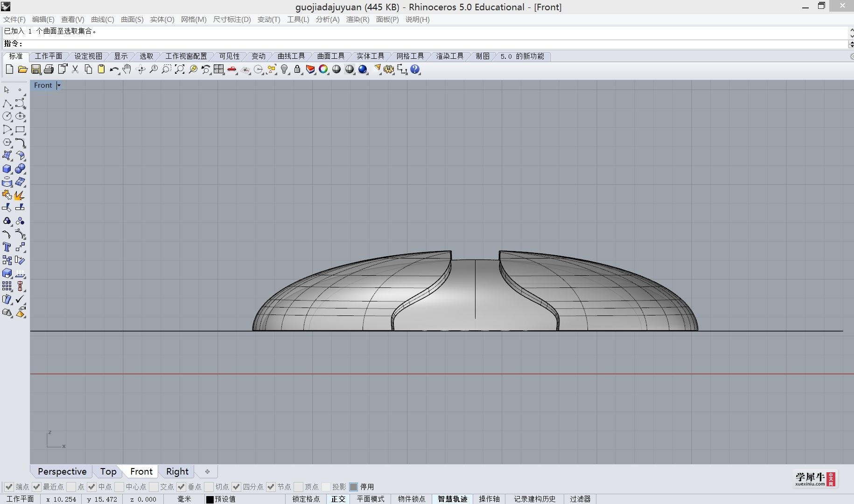854x504 pixels.
Task: Select the Rotate view icon
Action: 140,70
